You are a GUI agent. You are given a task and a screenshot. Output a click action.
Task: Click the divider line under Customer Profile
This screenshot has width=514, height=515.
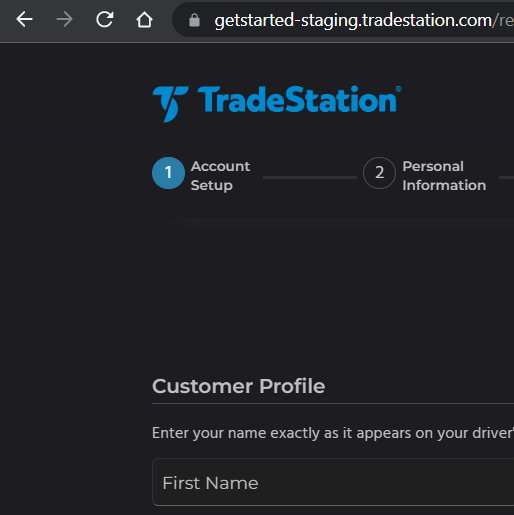[x=333, y=403]
